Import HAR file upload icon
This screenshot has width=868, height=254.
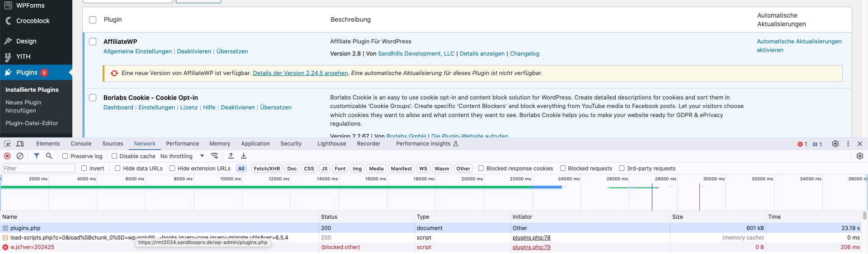[231, 156]
